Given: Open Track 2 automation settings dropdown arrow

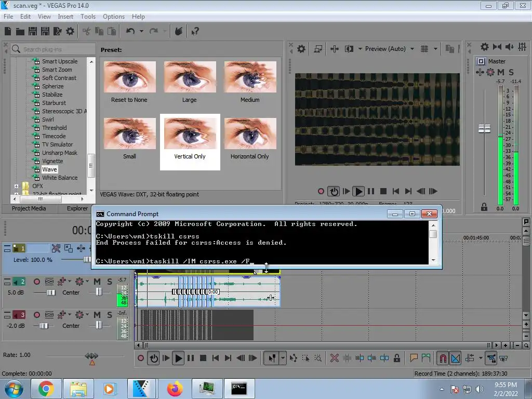Looking at the screenshot, I should click(87, 281).
